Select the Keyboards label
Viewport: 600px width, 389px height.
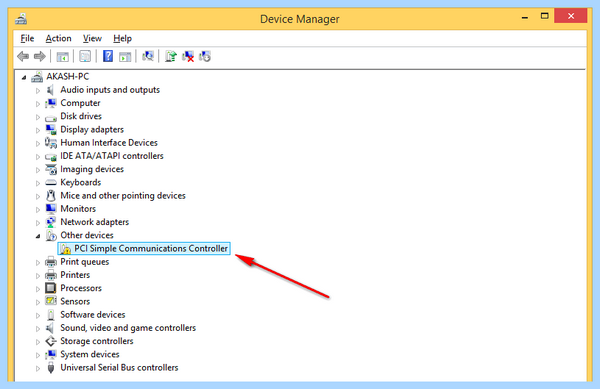[81, 182]
